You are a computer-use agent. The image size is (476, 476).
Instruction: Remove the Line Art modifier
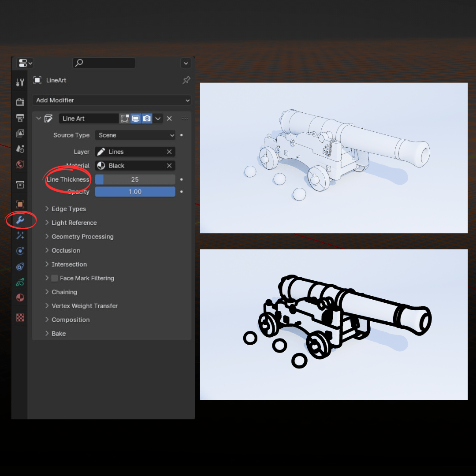point(169,119)
